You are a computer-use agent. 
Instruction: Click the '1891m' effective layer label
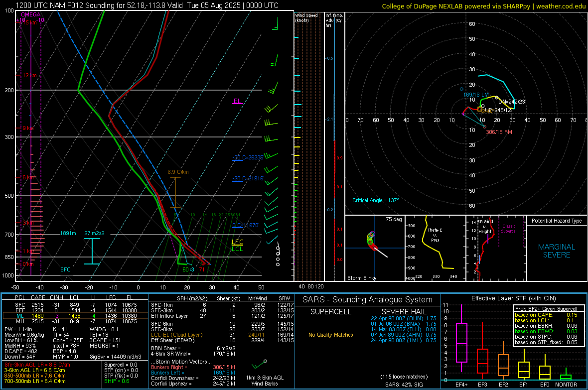(x=68, y=233)
